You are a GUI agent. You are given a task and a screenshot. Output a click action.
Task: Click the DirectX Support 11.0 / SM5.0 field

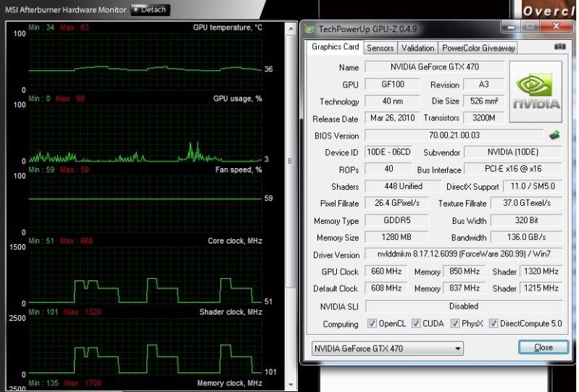pyautogui.click(x=533, y=186)
